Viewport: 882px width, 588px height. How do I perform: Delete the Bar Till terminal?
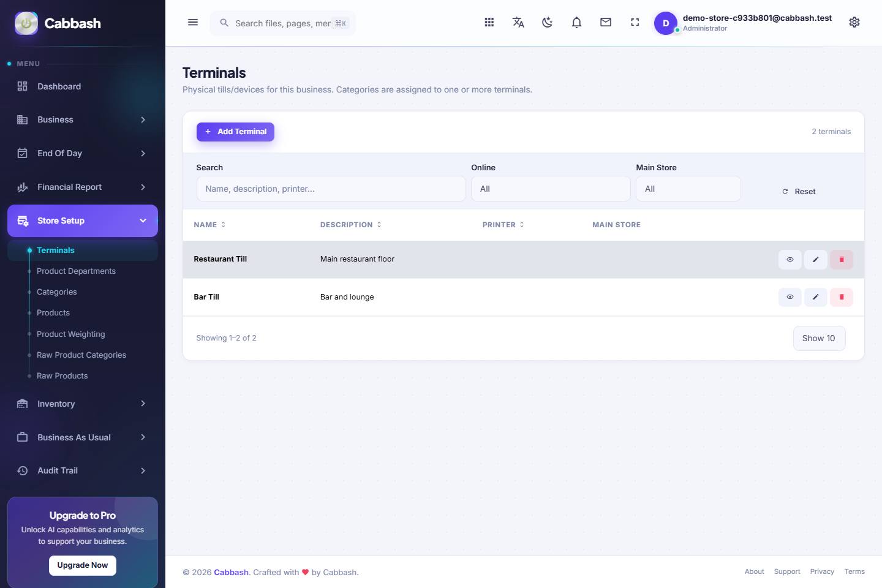pos(842,297)
